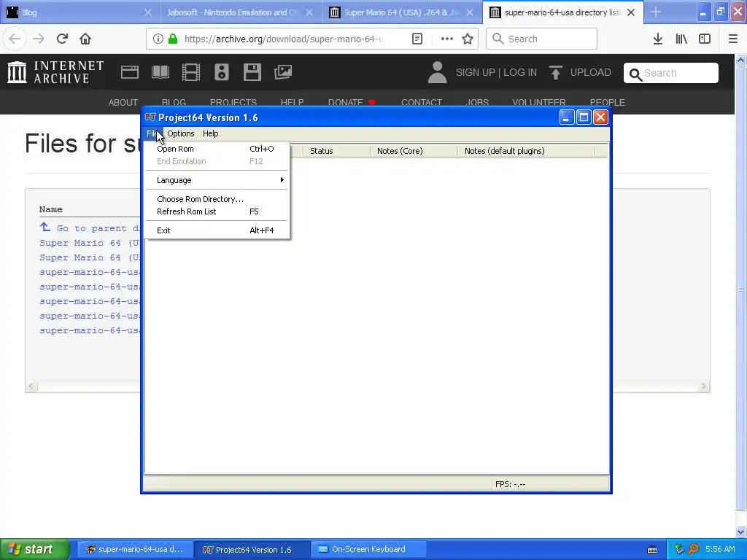Click the File menu title in Project64
Viewport: 747px width, 560px height.
[153, 134]
